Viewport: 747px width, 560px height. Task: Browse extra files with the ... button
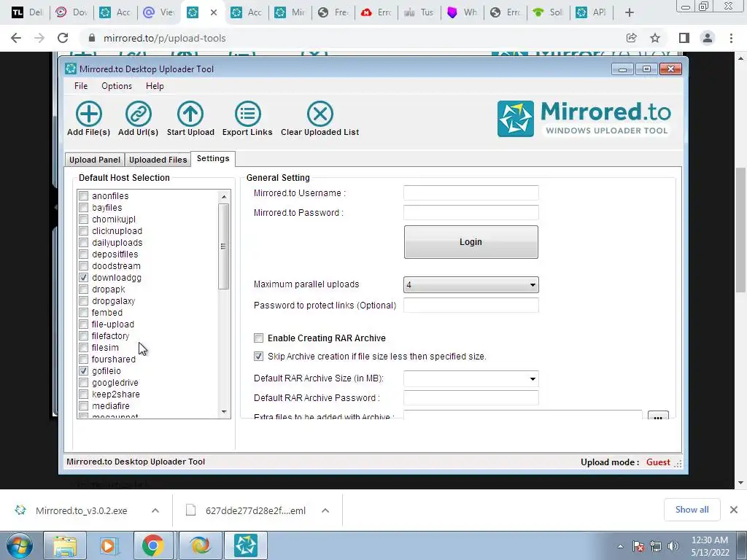658,416
